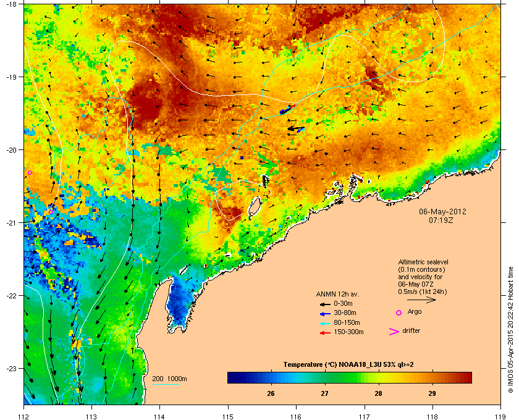
Task: Click the '116' longitude axis label
Action: point(296,416)
